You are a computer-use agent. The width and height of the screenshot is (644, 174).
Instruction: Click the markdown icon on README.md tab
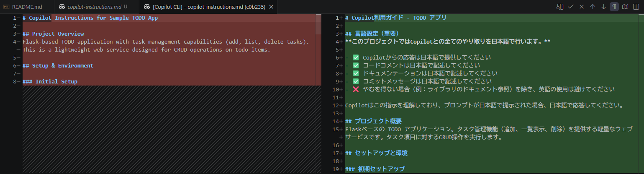point(6,7)
